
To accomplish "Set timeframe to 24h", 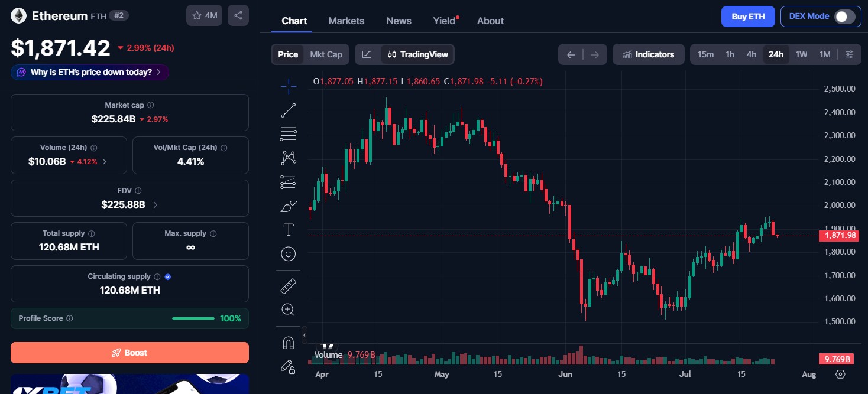I will 776,54.
